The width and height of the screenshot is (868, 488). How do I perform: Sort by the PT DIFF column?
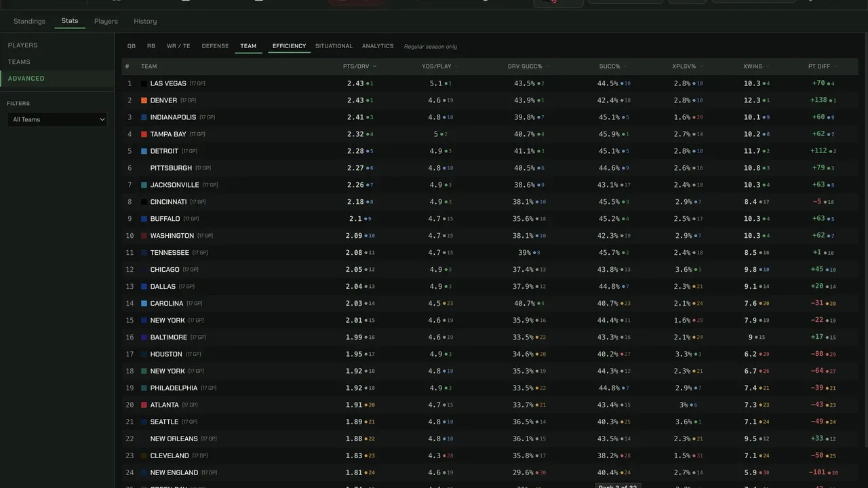pos(823,66)
